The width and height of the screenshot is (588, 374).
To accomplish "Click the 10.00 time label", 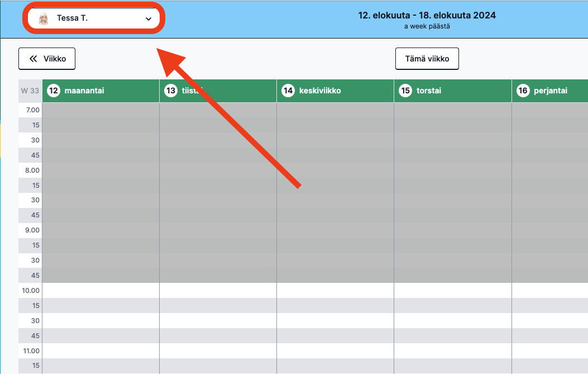I will (x=31, y=290).
